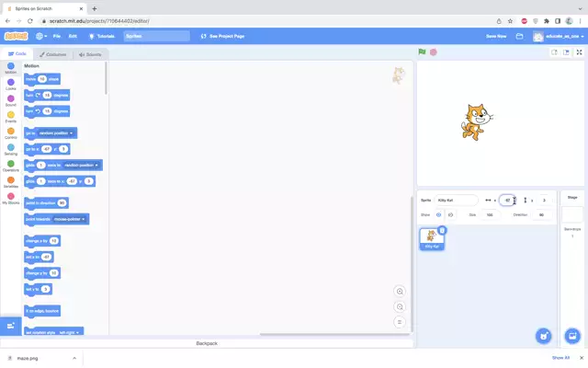
Task: Click the red stop sign button
Action: pyautogui.click(x=433, y=52)
